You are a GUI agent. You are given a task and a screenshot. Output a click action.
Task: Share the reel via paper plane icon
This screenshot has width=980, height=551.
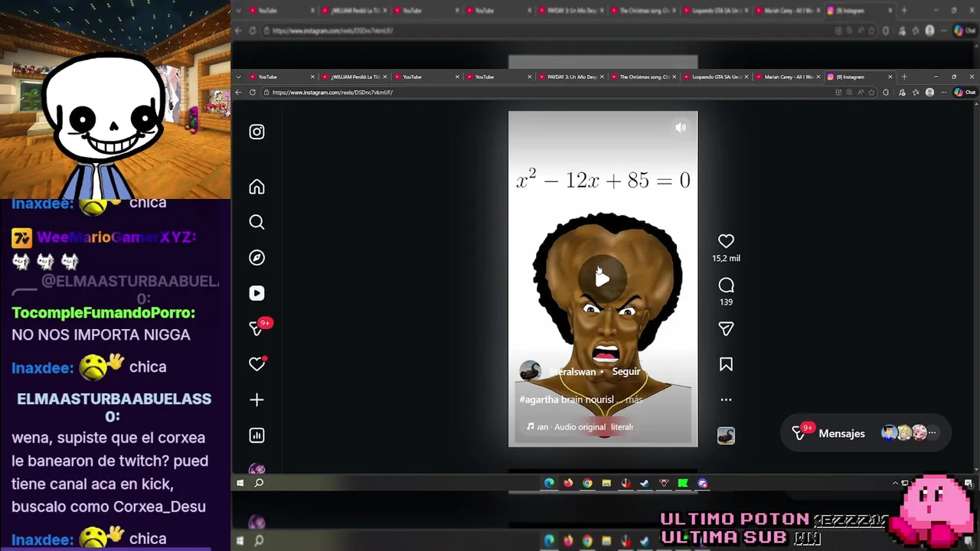pos(726,328)
